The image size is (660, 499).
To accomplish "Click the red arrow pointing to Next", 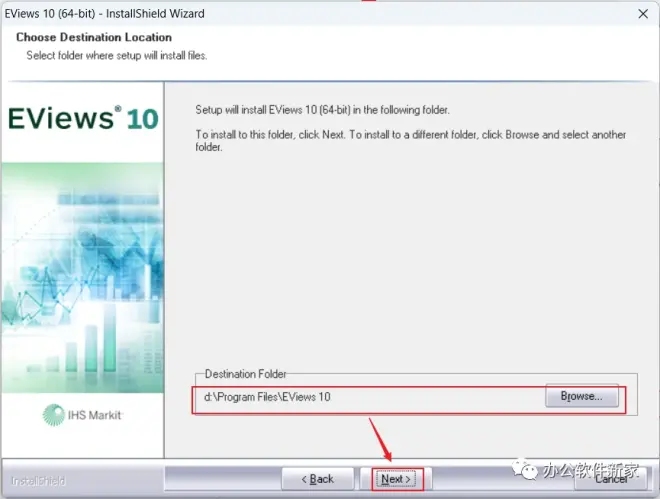I will 385,440.
